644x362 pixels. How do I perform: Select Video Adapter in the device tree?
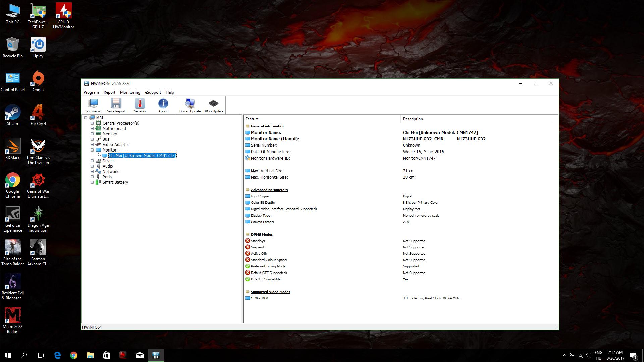point(116,145)
